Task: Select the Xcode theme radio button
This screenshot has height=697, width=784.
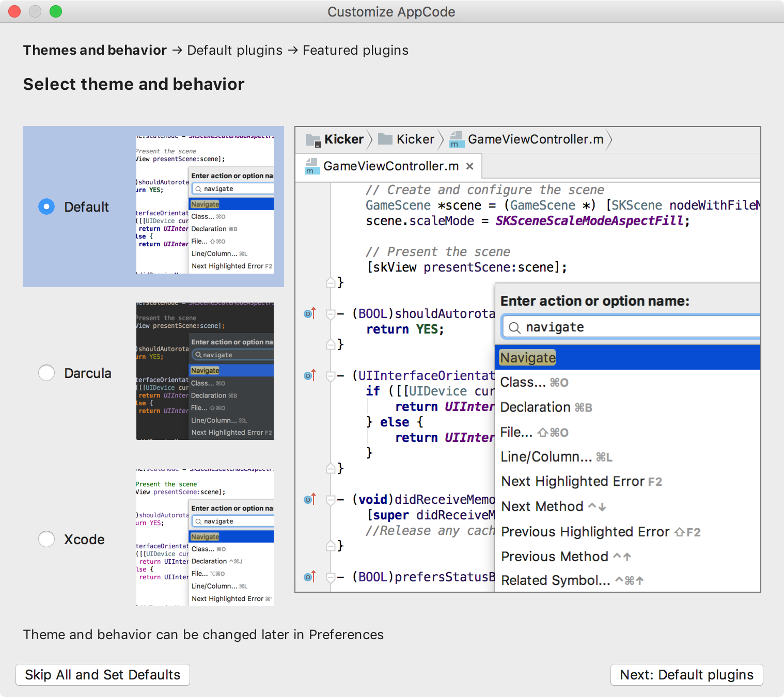Action: (x=46, y=539)
